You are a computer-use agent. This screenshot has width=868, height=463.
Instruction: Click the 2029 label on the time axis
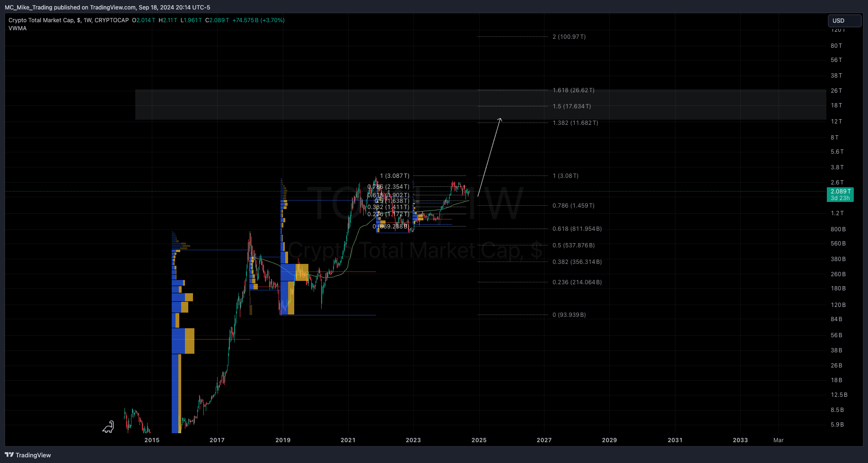pyautogui.click(x=609, y=440)
